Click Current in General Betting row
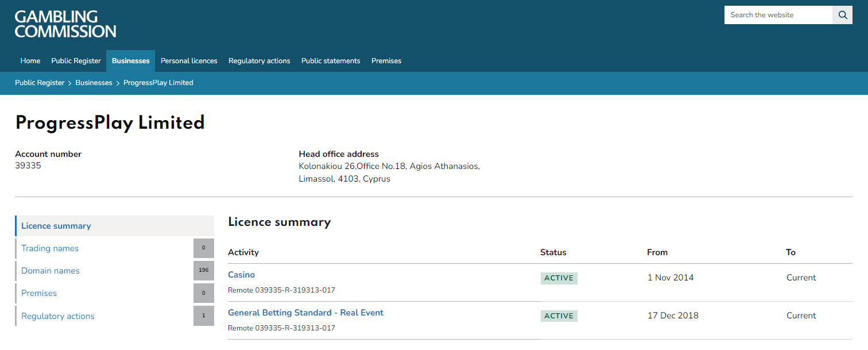 tap(801, 316)
